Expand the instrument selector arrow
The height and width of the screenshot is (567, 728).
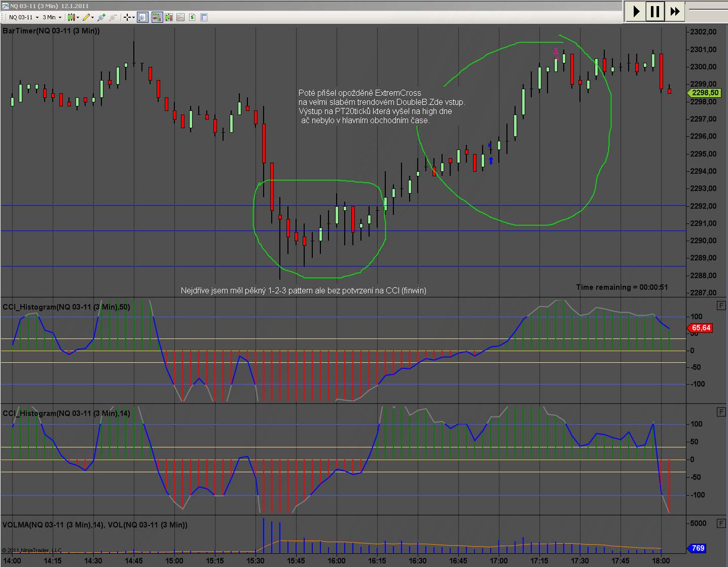coord(37,17)
